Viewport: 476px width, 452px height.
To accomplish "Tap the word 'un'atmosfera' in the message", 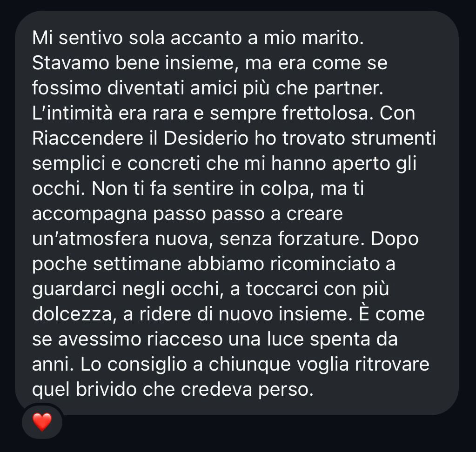I will tap(90, 239).
